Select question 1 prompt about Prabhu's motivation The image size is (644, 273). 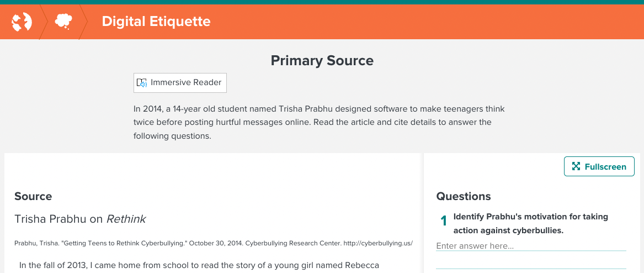click(x=531, y=224)
